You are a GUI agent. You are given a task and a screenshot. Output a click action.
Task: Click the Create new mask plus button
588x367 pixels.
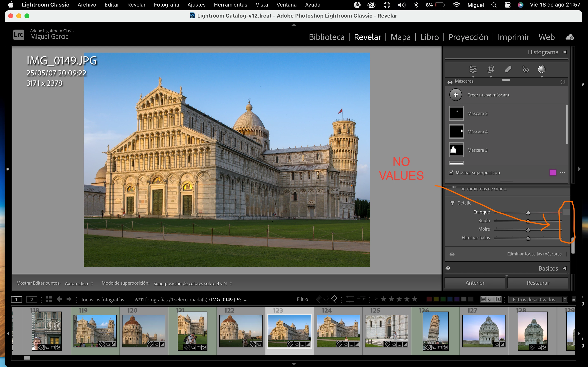click(455, 95)
